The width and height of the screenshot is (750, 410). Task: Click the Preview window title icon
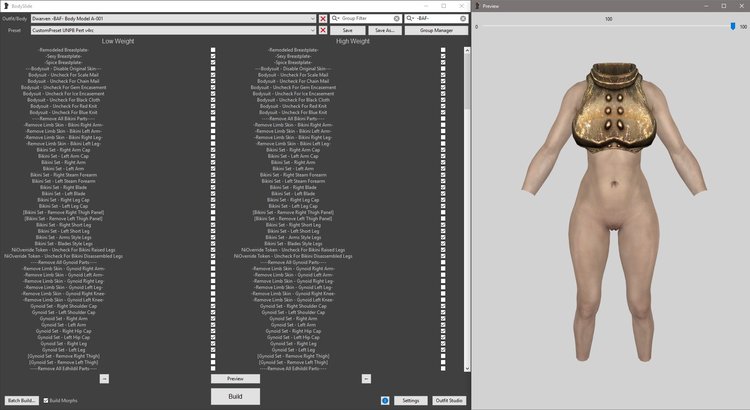coord(477,6)
